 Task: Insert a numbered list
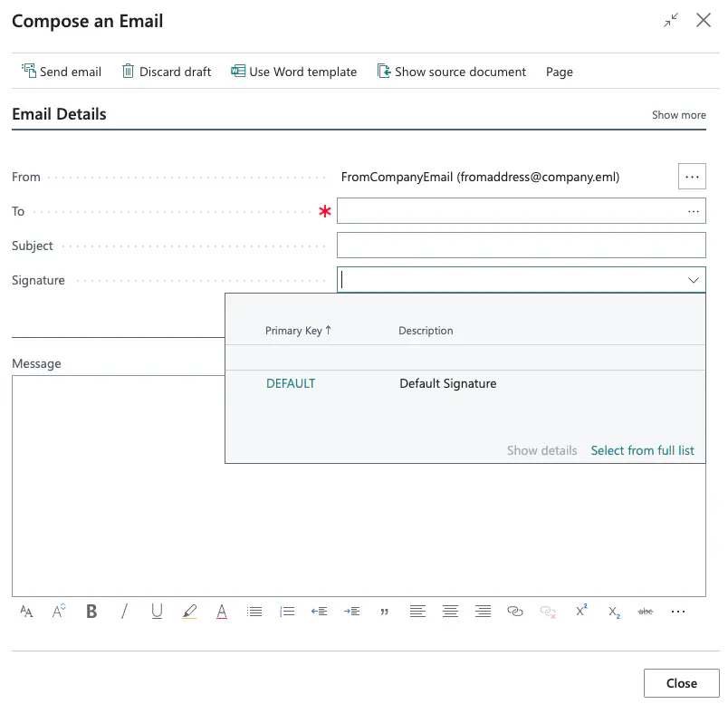(x=287, y=612)
